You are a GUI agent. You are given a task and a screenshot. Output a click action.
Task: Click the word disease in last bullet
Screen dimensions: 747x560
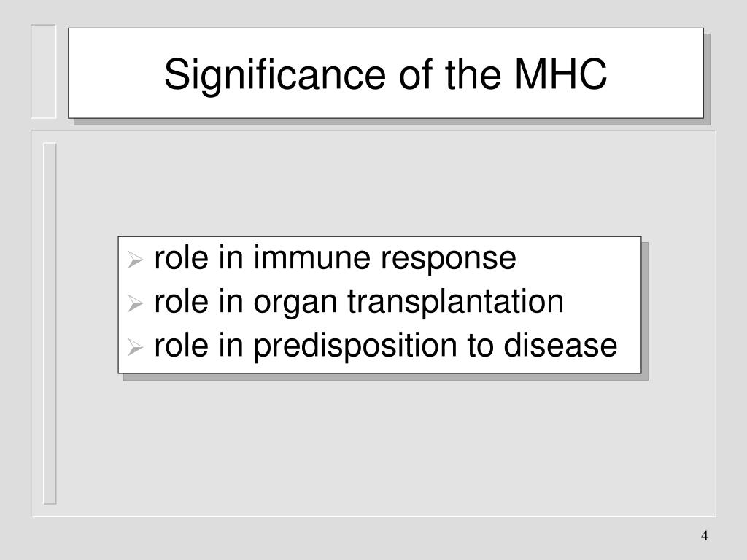pos(560,345)
